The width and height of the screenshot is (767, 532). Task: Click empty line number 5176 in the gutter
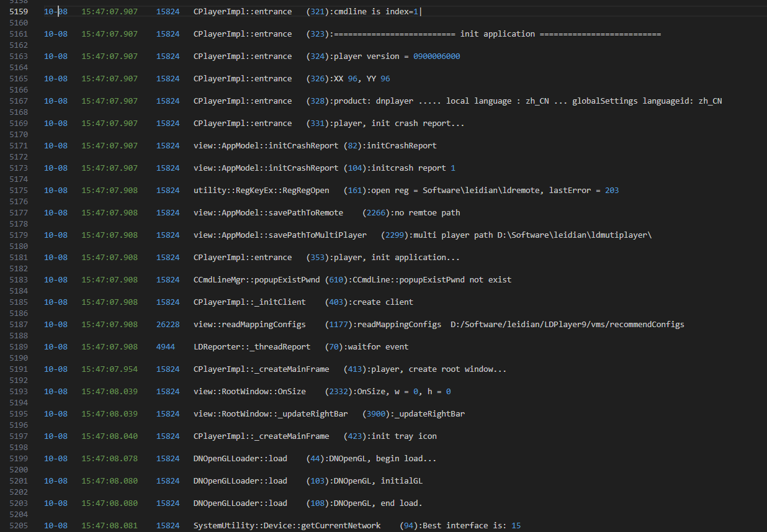18,202
